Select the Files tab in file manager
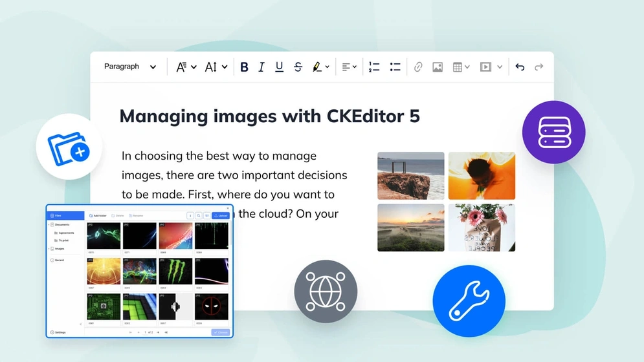Viewport: 644px width, 362px height. pos(65,216)
